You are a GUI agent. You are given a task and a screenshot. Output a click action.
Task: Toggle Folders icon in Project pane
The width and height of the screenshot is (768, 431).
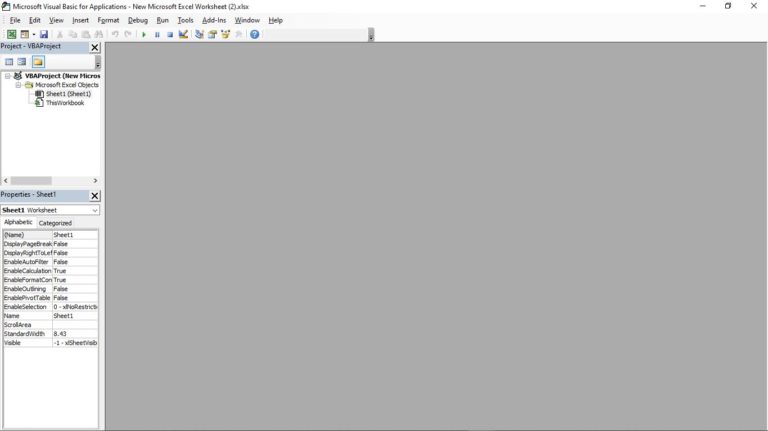pyautogui.click(x=38, y=62)
